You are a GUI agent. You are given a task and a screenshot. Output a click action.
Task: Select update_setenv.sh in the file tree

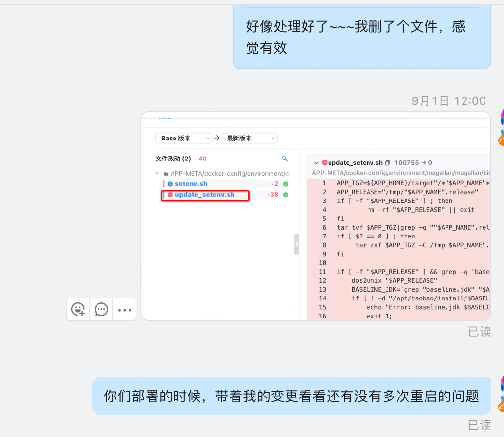205,195
